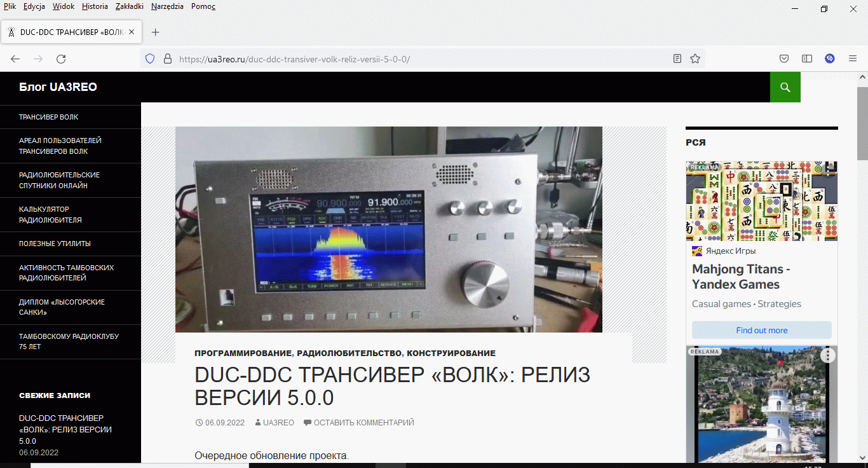Click the Find out more ad button

click(761, 330)
